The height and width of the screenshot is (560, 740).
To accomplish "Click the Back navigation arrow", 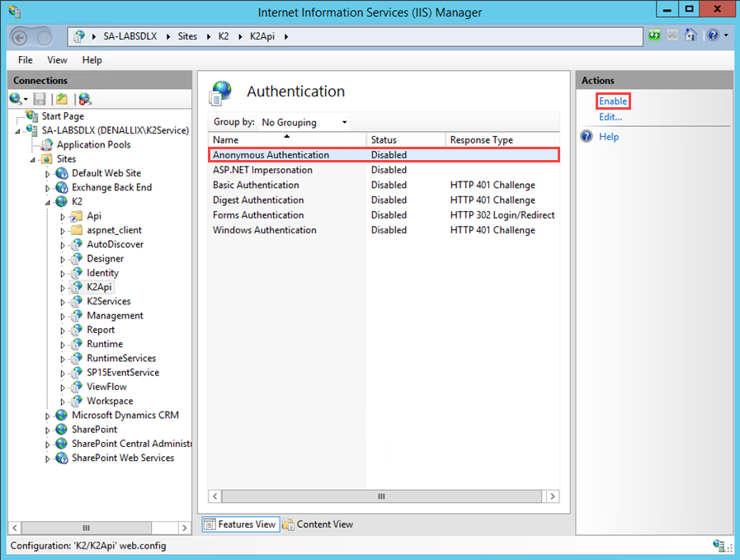I will [19, 37].
